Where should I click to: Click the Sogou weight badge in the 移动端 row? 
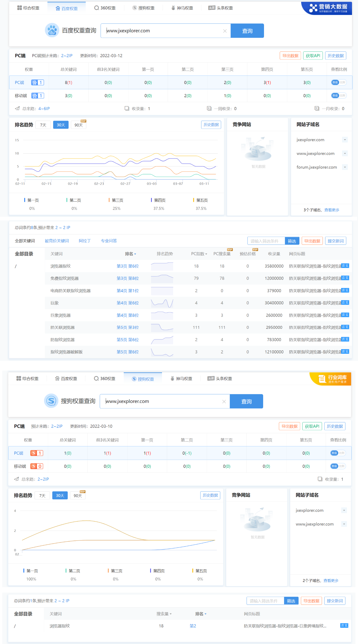click(37, 466)
